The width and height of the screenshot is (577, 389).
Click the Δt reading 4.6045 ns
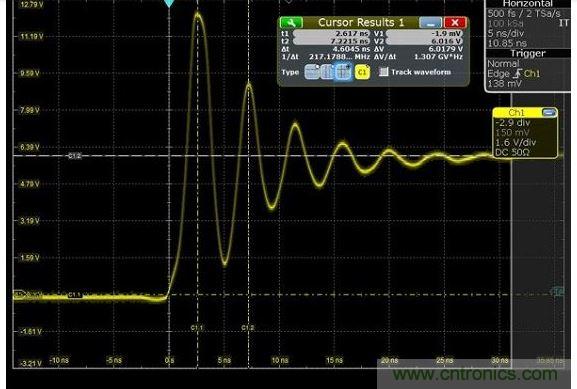coord(351,49)
